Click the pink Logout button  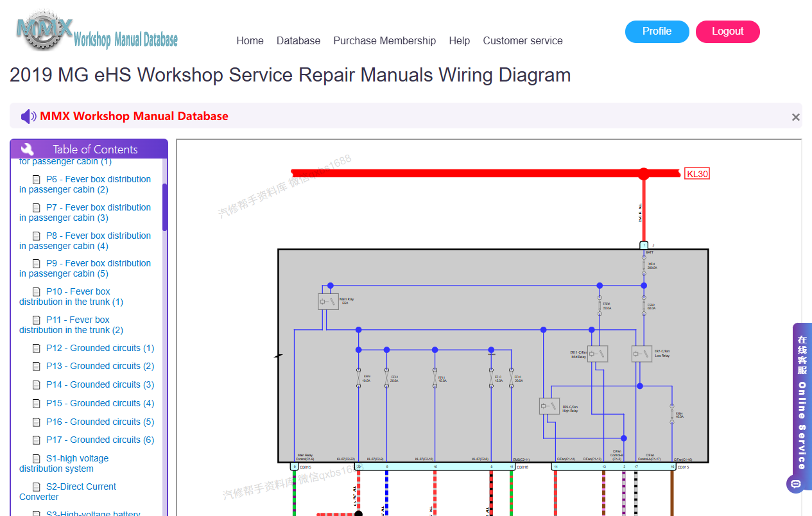click(x=728, y=31)
